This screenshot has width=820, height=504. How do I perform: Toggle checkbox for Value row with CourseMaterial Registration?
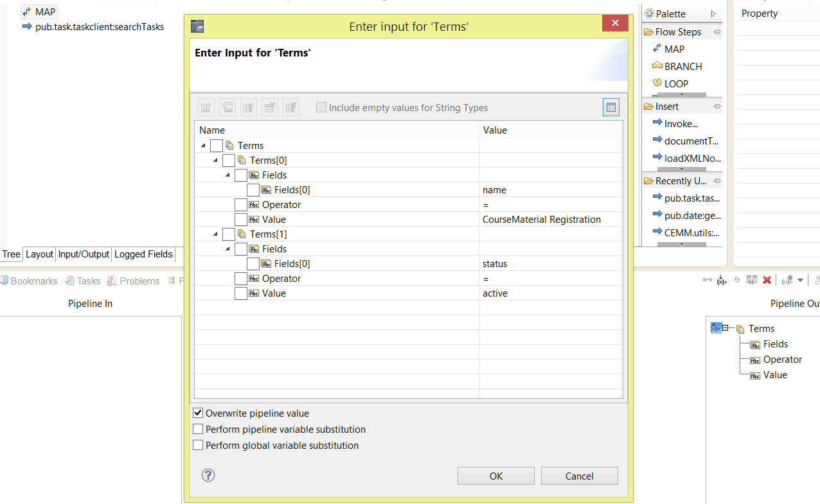[x=240, y=220]
